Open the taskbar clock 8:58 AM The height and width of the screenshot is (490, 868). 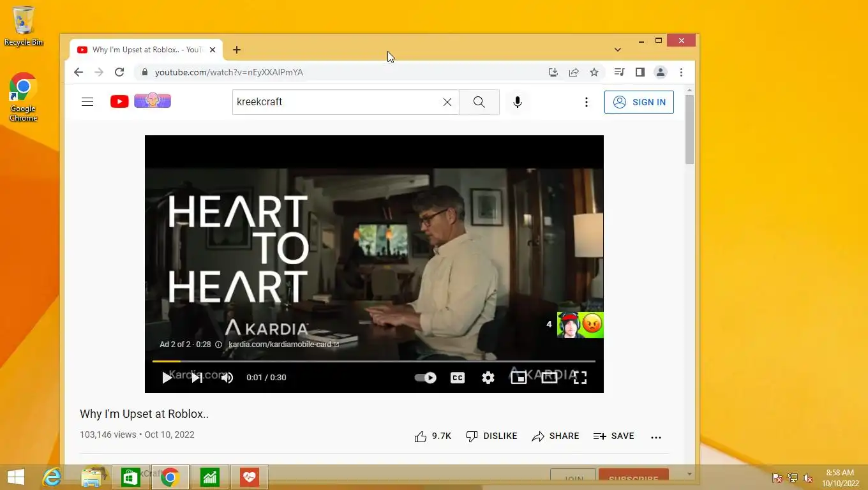pos(840,477)
